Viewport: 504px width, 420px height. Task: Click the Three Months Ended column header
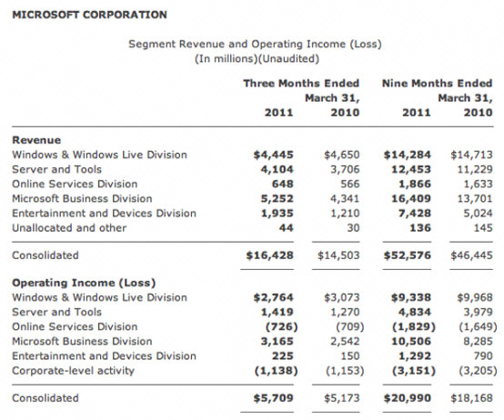(x=301, y=84)
